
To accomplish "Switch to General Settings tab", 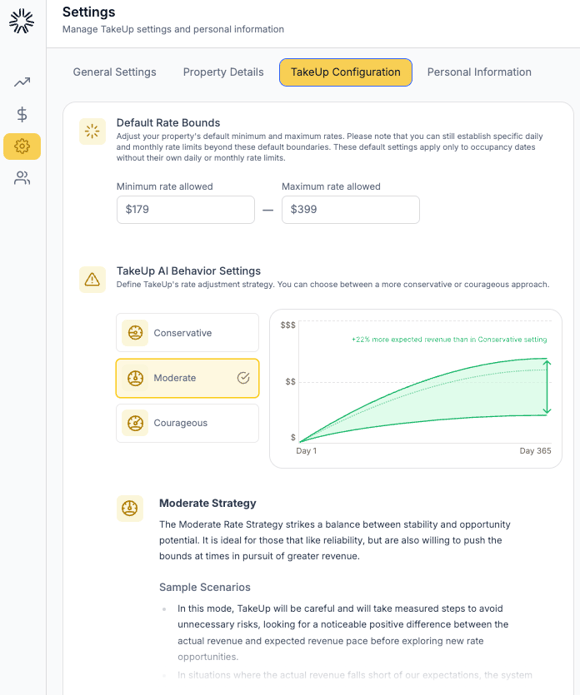I will (114, 72).
